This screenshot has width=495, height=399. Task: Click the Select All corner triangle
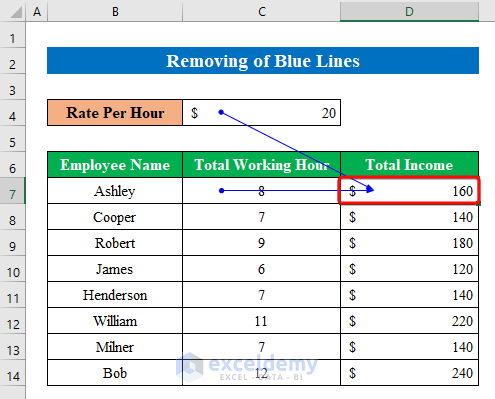tap(15, 12)
